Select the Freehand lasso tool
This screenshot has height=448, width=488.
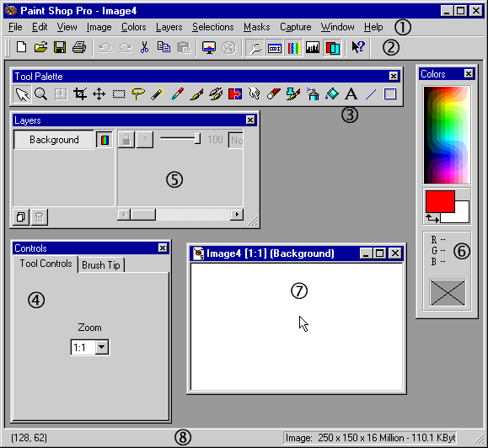tap(138, 94)
